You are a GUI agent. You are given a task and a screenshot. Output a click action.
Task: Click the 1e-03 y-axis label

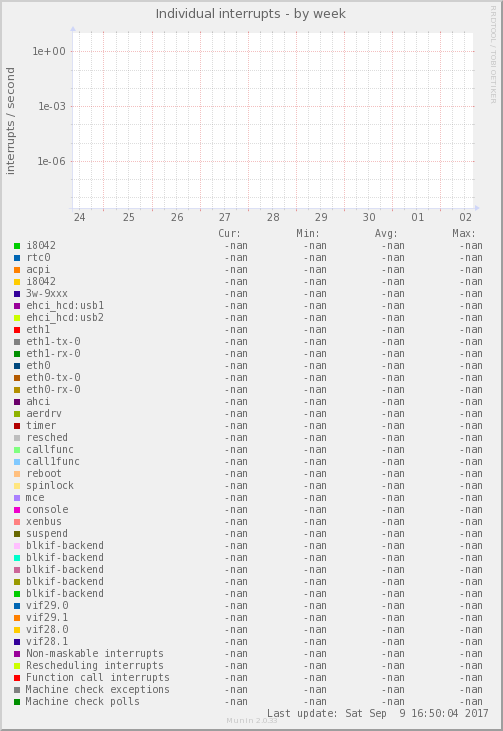tap(52, 106)
